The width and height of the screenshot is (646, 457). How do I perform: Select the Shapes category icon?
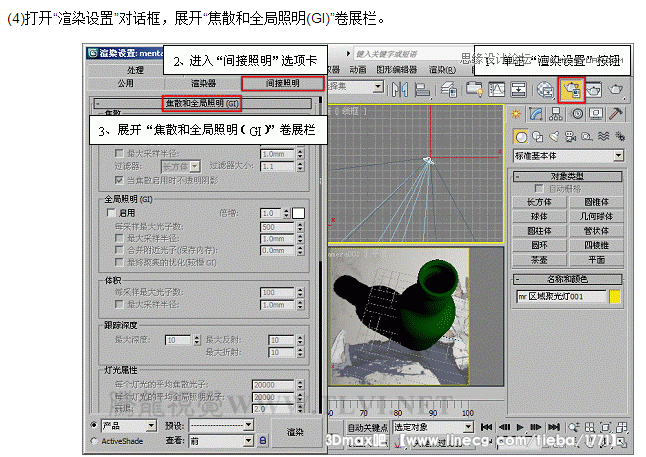pos(537,136)
